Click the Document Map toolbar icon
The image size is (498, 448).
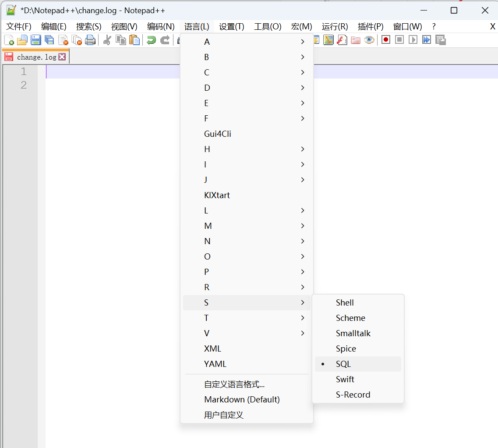point(441,40)
